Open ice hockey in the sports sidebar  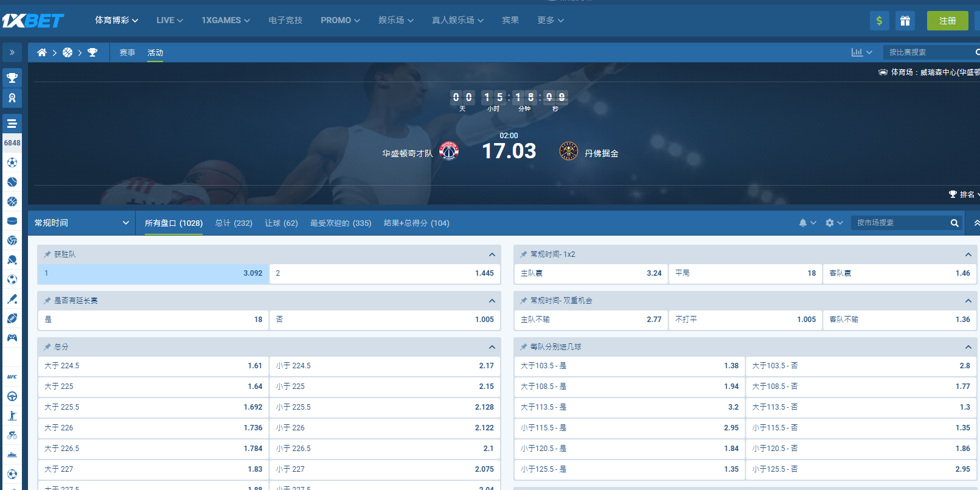[12, 221]
